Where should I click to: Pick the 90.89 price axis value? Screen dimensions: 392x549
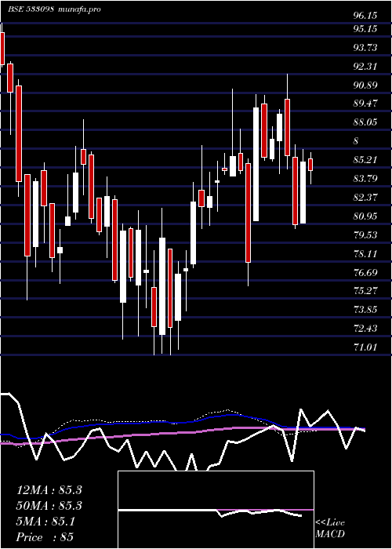tap(365, 85)
